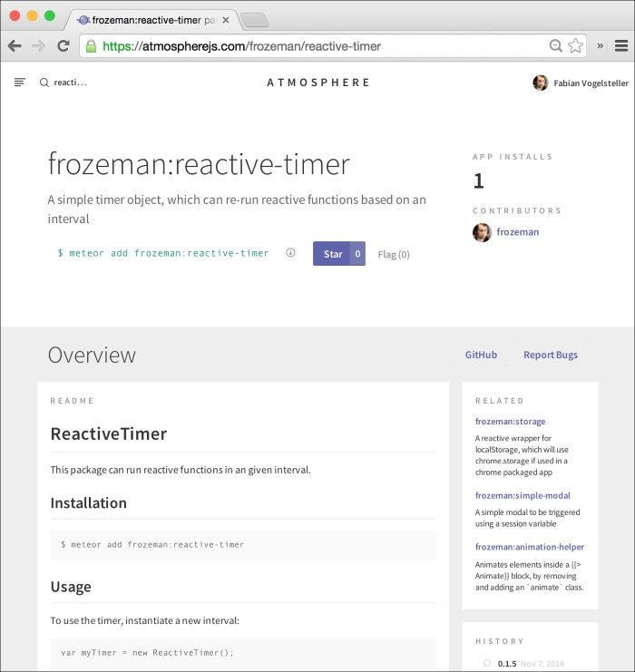
Task: Click the copy icon beside meteor add command
Action: (290, 252)
